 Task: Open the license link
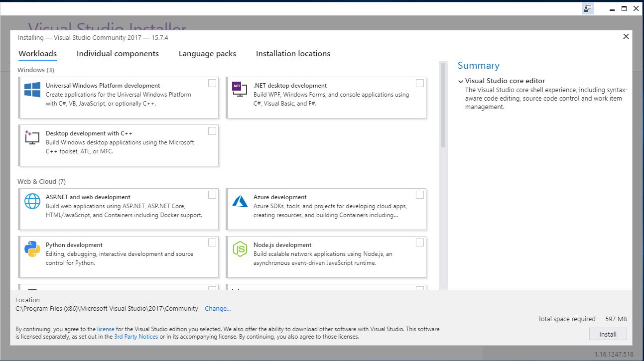[106, 329]
